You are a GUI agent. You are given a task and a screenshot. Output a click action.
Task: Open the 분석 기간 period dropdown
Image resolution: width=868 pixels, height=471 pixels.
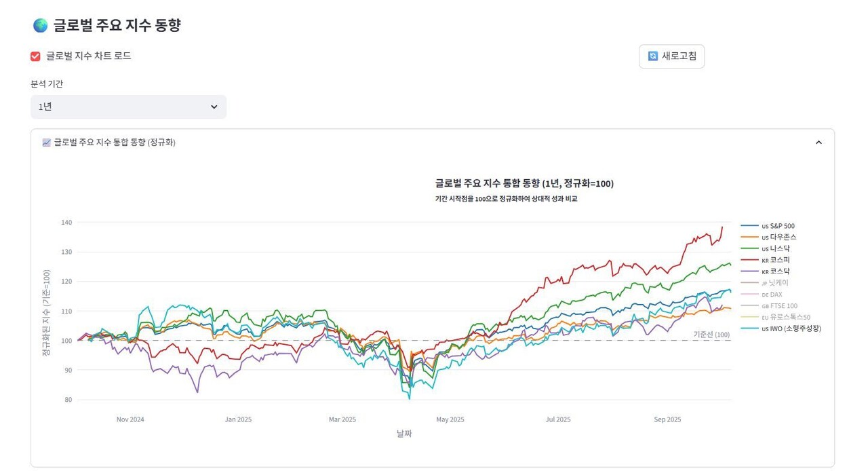(x=128, y=107)
